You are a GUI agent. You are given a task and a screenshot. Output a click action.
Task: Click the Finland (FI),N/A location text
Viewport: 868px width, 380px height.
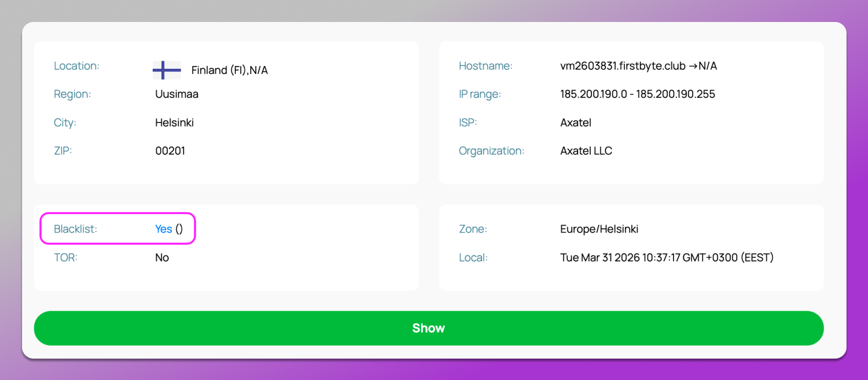230,71
